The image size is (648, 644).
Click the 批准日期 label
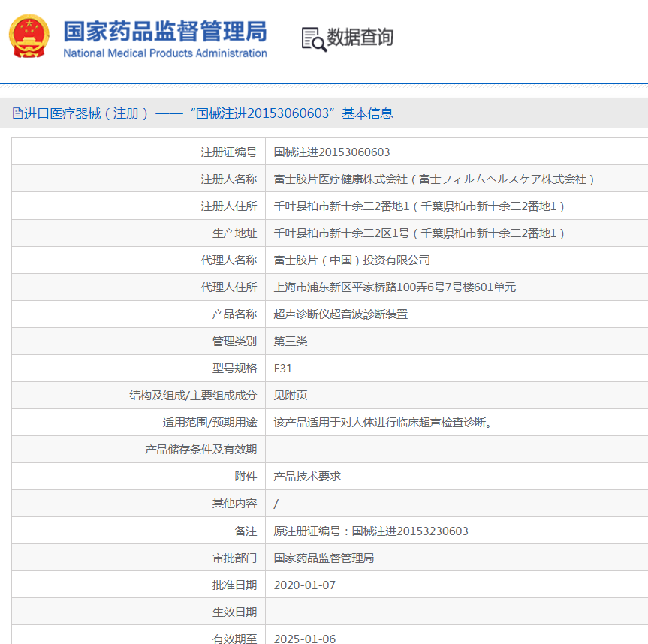234,585
